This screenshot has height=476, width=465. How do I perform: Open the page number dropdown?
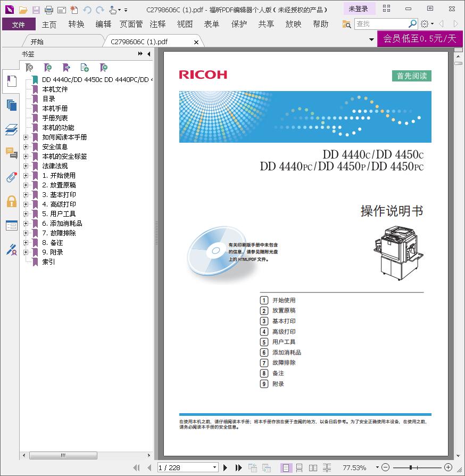tap(214, 467)
